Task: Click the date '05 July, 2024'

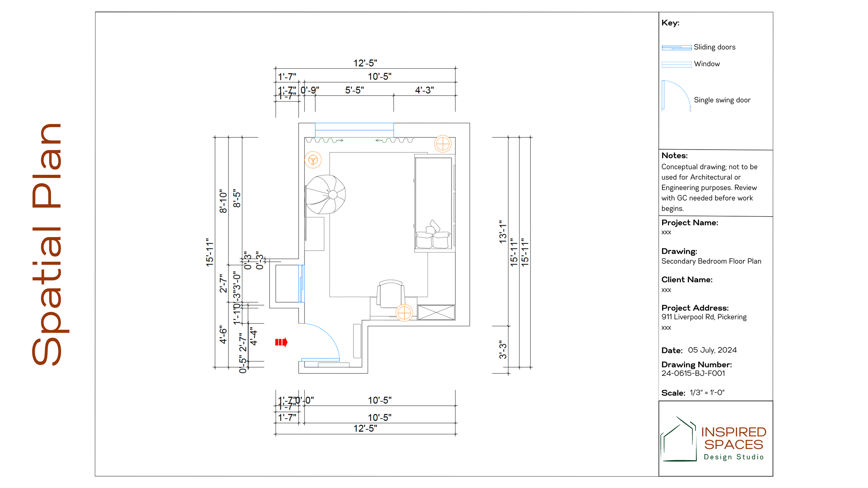Action: 712,350
